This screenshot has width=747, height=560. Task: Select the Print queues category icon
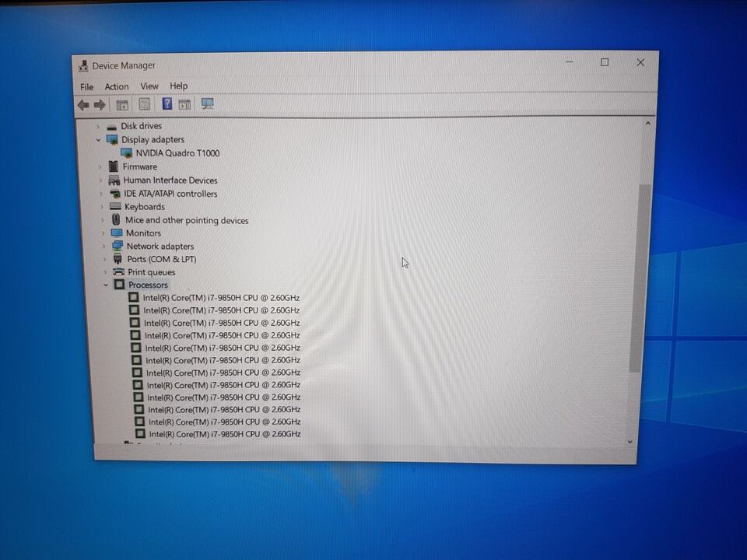pos(118,272)
